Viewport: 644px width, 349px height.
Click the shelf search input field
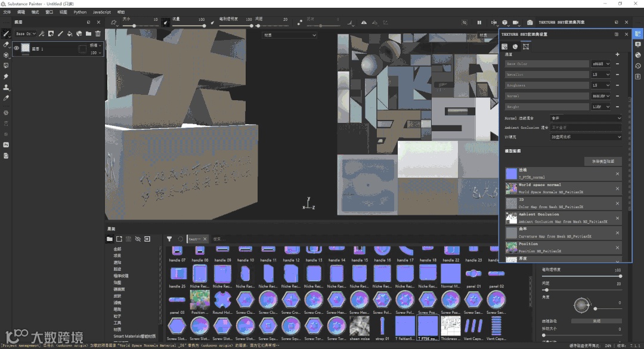pyautogui.click(x=353, y=239)
